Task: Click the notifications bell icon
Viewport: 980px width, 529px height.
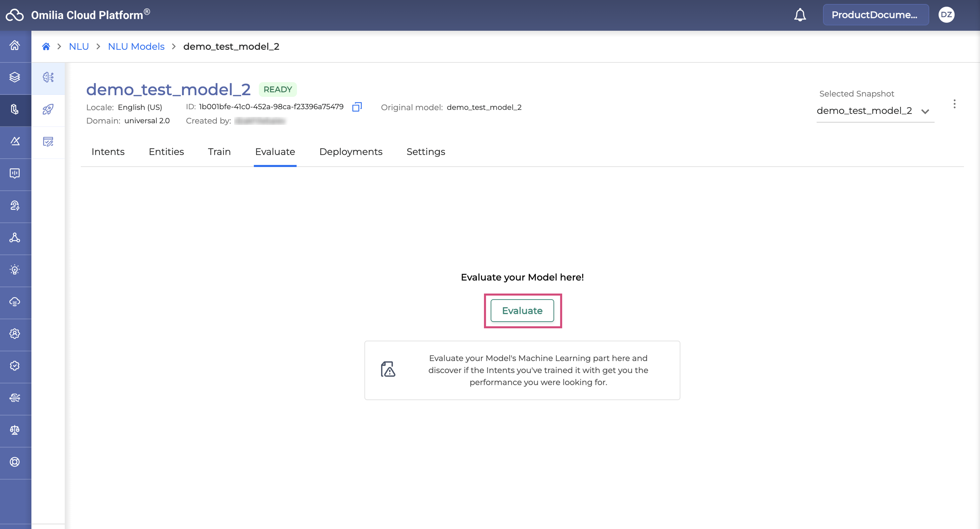Action: 800,15
